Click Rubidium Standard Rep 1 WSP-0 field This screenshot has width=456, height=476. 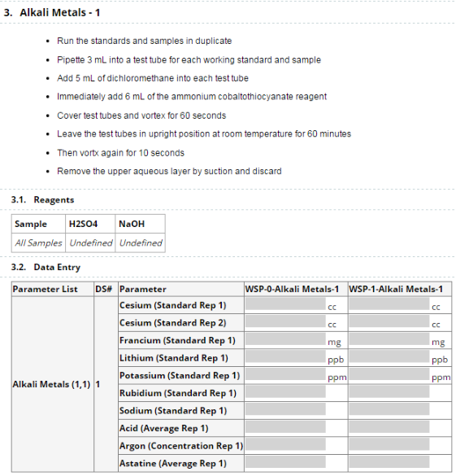coord(285,392)
